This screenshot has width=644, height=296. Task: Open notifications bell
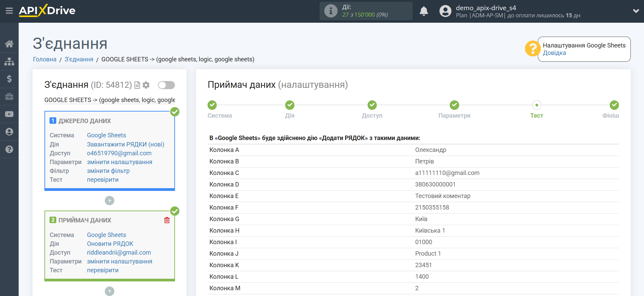424,11
